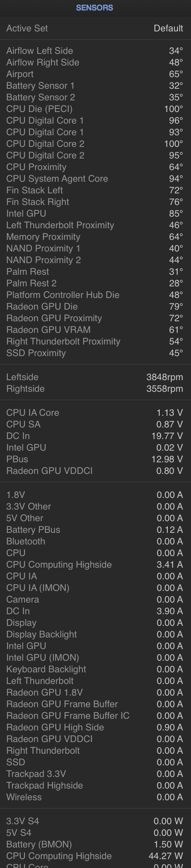191x868 pixels.
Task: Click the Radeon GPU Die sensor
Action: 95,307
